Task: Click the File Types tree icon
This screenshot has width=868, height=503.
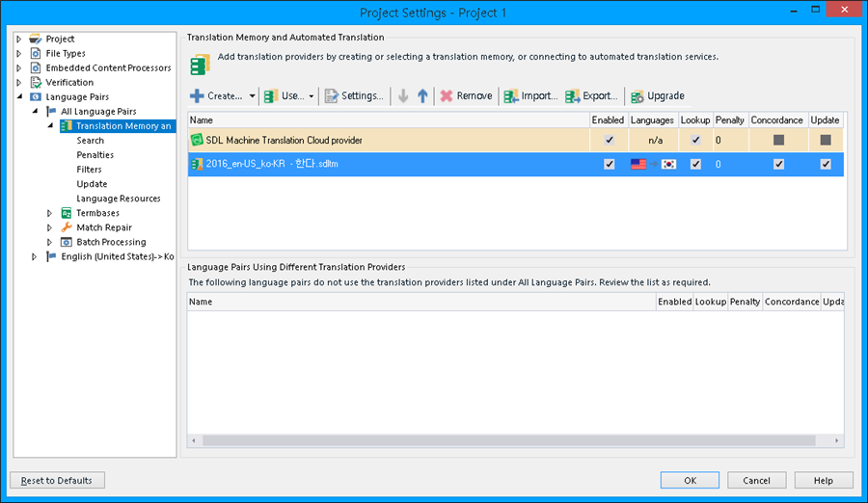Action: click(x=36, y=53)
